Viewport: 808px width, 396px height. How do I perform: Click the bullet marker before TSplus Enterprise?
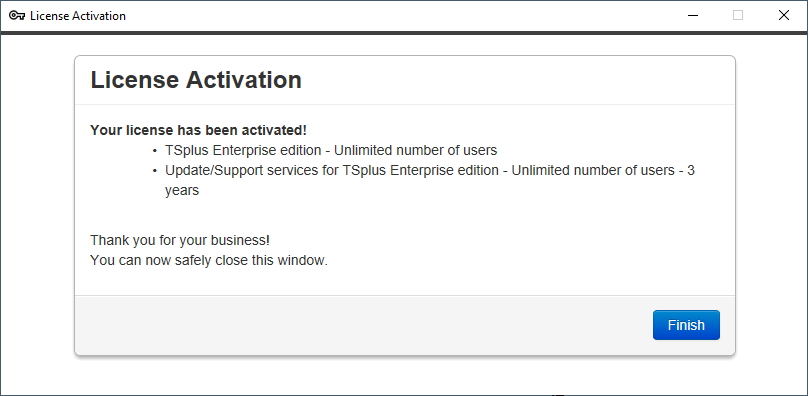pos(154,151)
